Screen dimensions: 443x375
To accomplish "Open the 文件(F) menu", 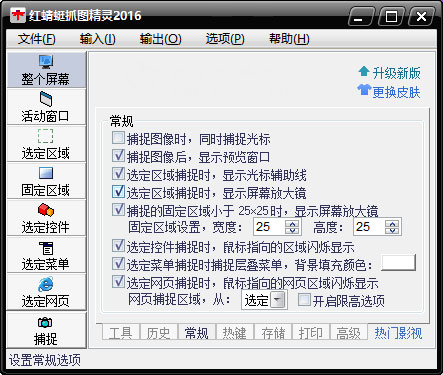I will click(36, 39).
